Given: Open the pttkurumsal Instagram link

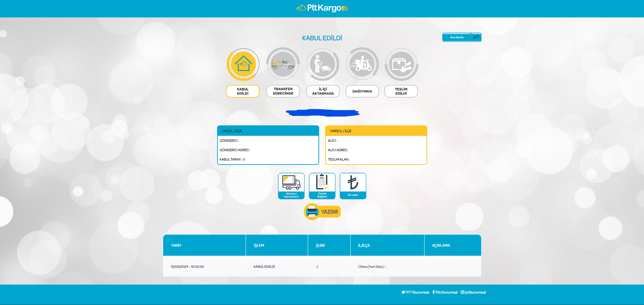Looking at the screenshot, I should pos(473,292).
